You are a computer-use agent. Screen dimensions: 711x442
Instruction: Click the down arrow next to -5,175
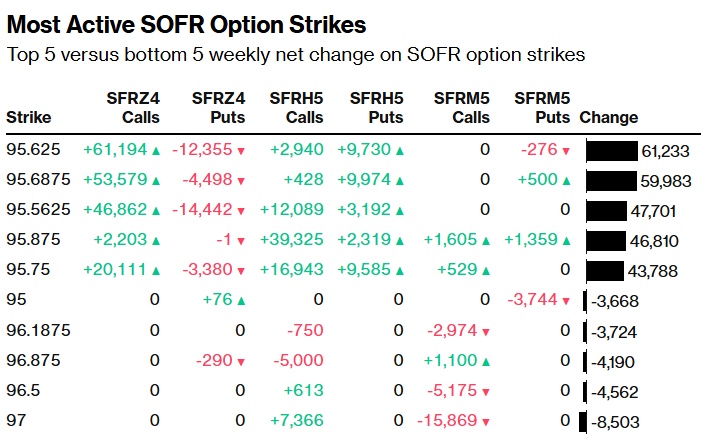[484, 392]
